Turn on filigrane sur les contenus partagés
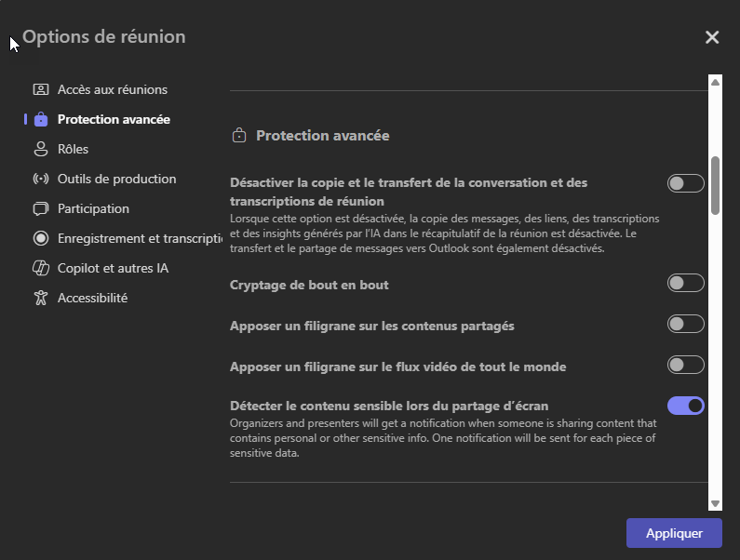Screen dimensions: 740x560 [x=685, y=324]
